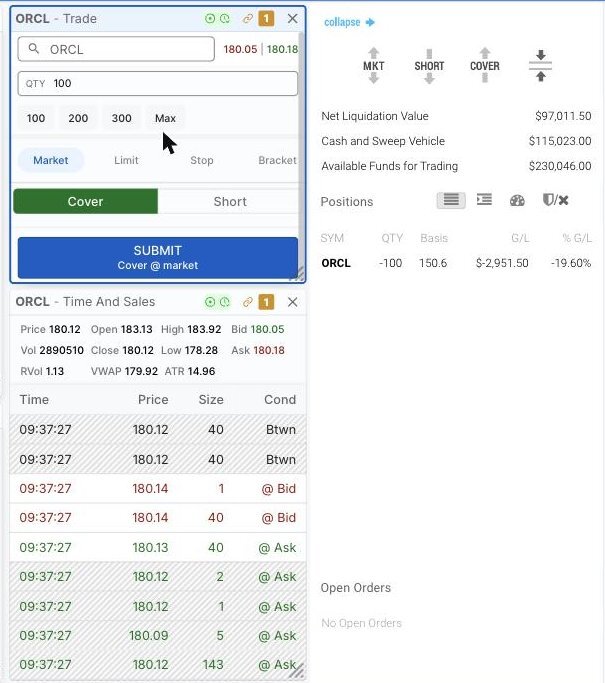Click the green clock icon in Time And Sales header
Viewport: 605px width, 683px height.
(x=225, y=302)
